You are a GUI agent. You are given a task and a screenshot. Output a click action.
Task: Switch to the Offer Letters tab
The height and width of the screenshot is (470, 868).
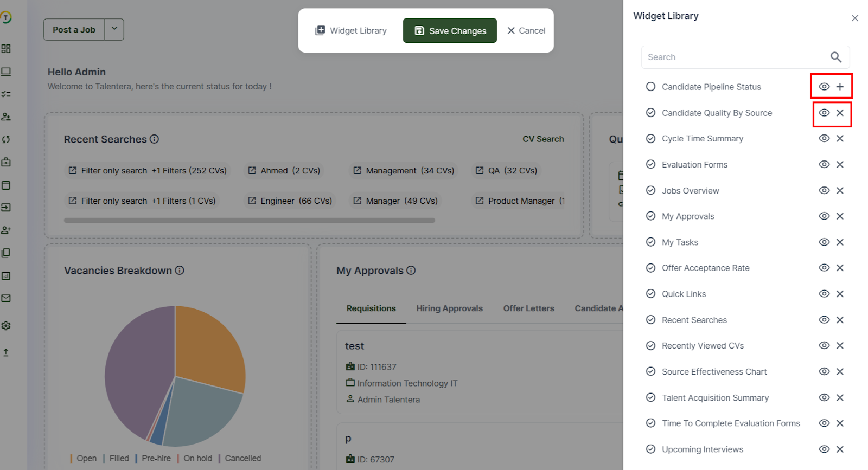(528, 308)
